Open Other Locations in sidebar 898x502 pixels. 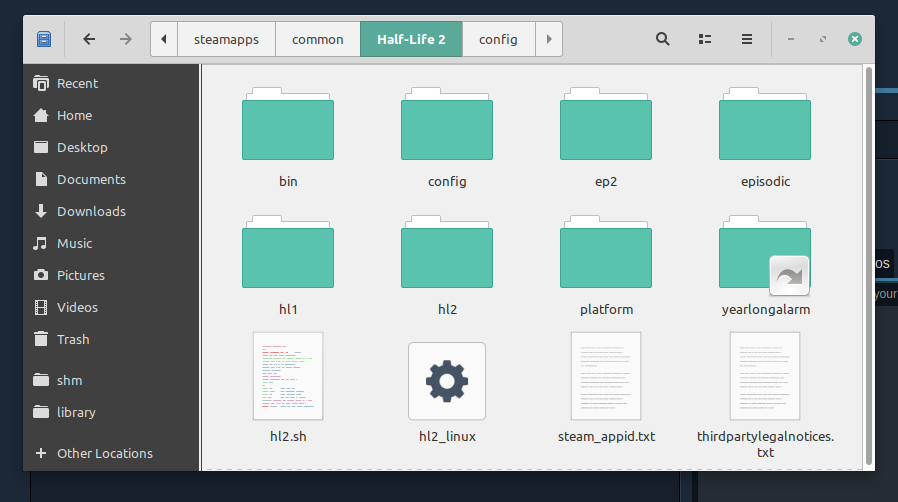(111, 453)
